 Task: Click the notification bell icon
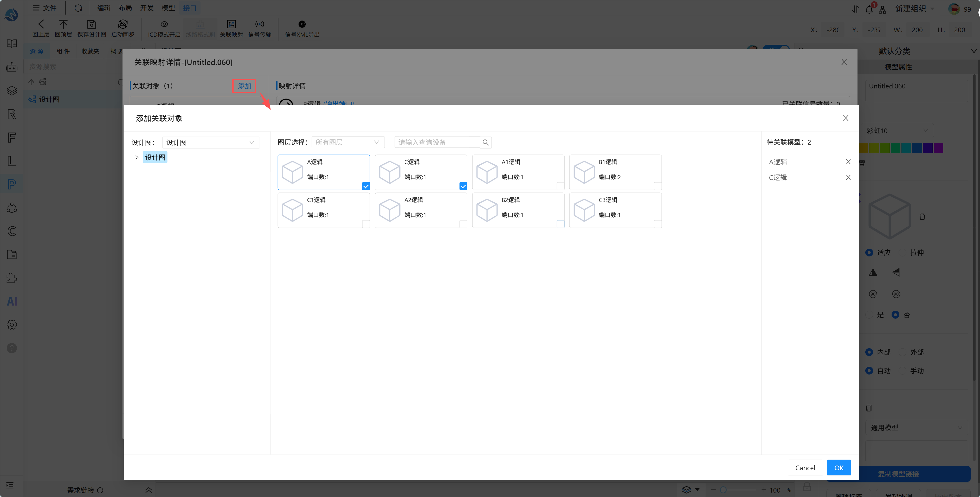(x=869, y=9)
